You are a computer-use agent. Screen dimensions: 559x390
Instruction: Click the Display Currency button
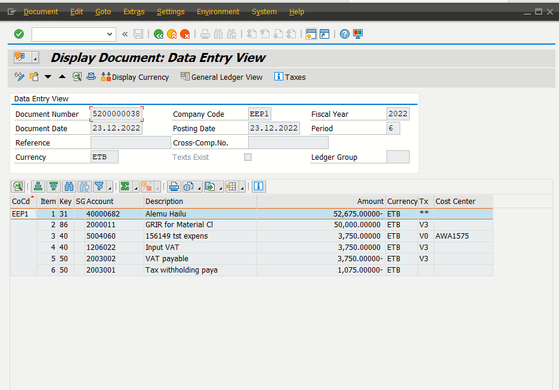click(x=135, y=77)
